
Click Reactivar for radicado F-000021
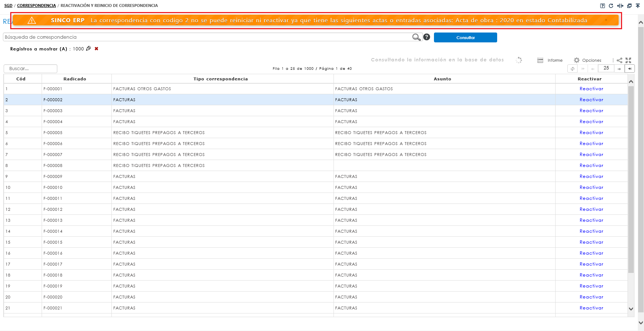[591, 308]
